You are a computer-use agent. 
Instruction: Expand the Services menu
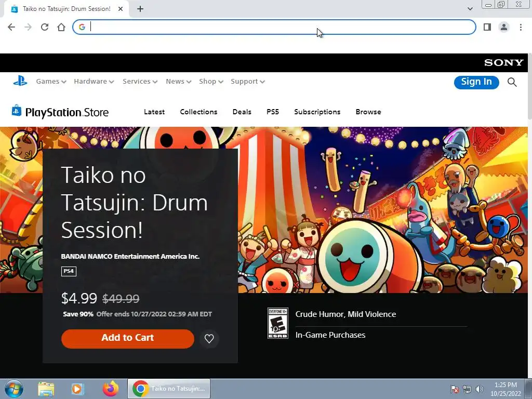[x=140, y=82]
